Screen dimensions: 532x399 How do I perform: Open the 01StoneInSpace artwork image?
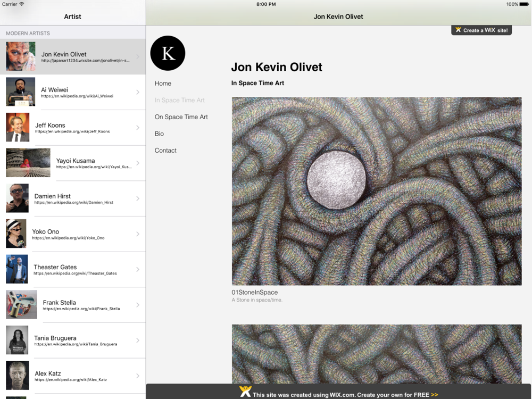click(x=377, y=192)
